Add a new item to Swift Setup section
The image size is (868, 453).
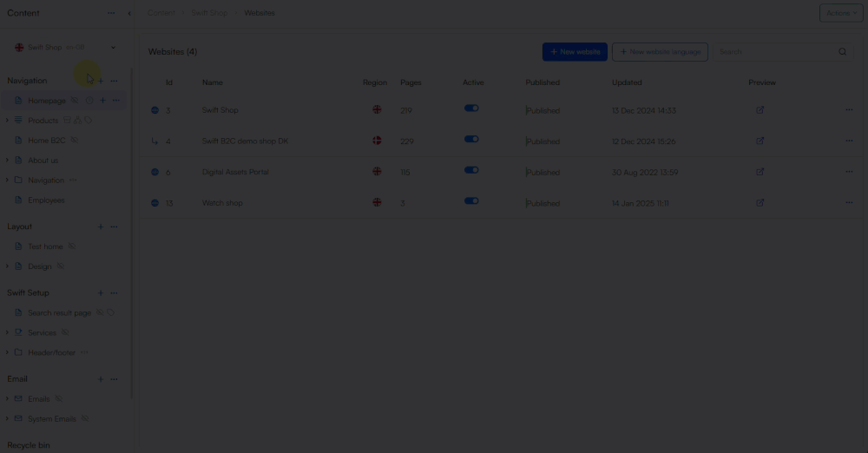pos(101,293)
